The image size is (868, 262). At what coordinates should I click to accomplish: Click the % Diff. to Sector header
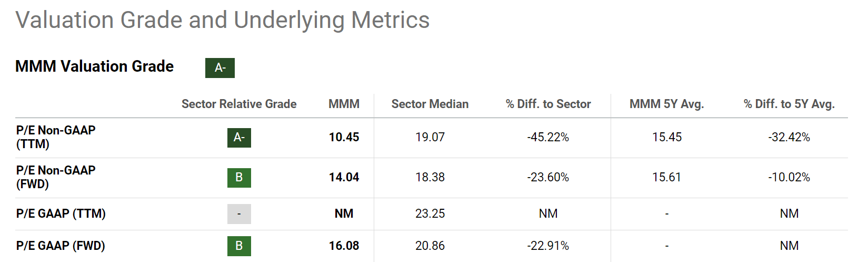548,104
